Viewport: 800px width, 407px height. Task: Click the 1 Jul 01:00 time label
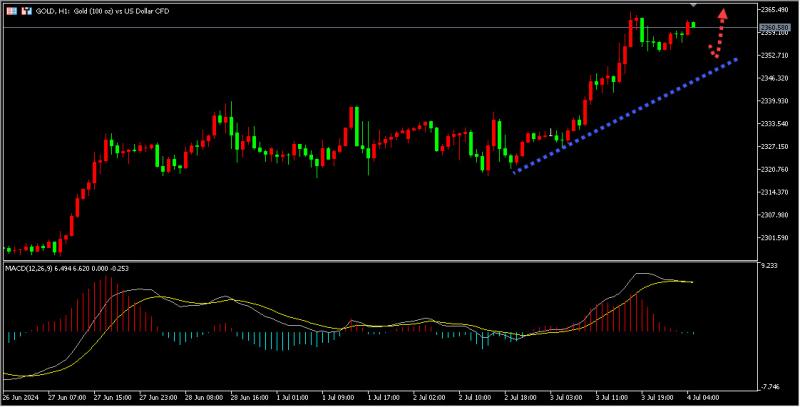[293, 397]
